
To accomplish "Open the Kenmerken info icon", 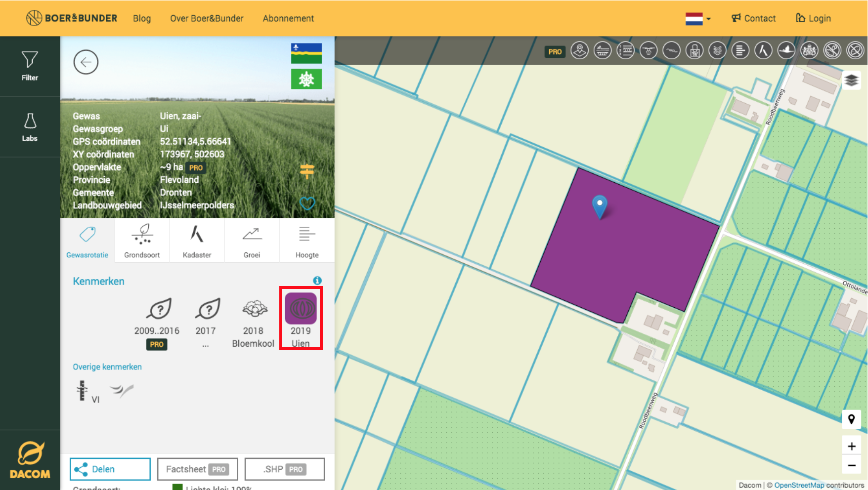I will [x=317, y=281].
